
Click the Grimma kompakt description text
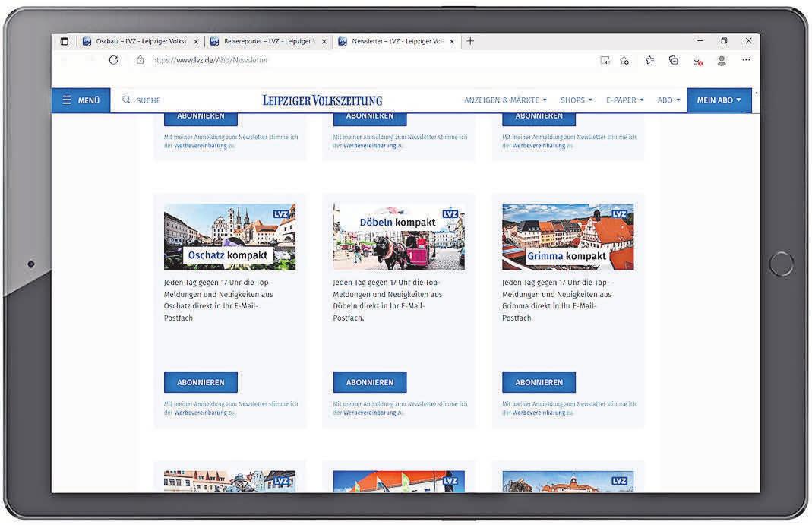557,300
